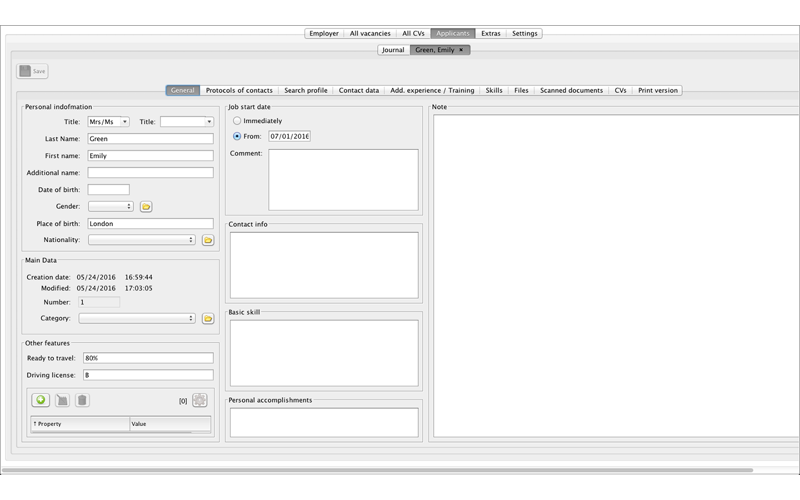The height and width of the screenshot is (500, 800).
Task: Open the Settings tab
Action: click(524, 33)
